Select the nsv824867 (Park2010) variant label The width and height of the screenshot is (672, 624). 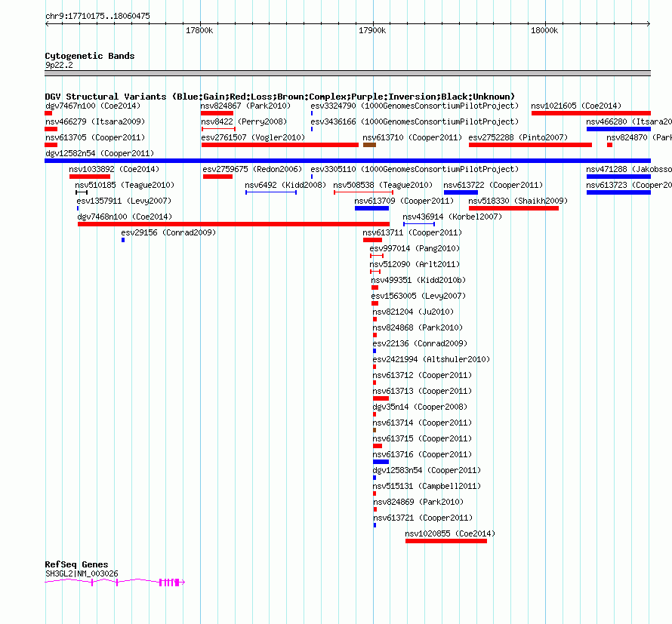(x=245, y=106)
